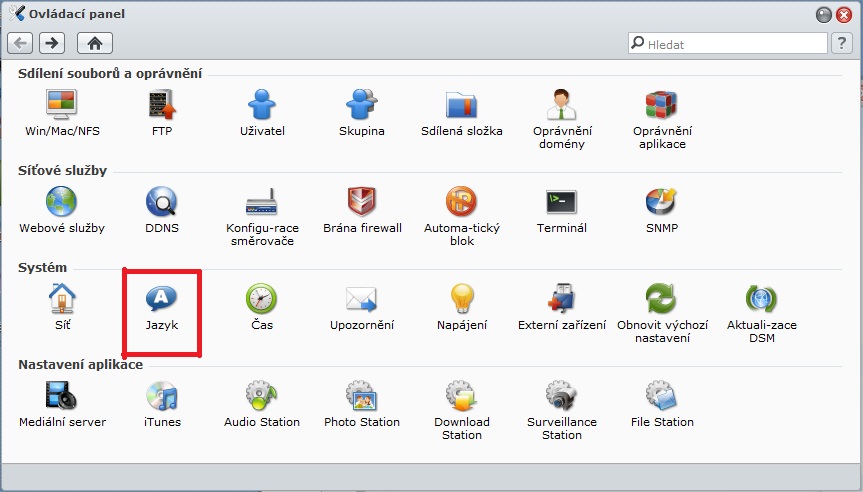Return to control panel home
This screenshot has height=492, width=863.
tap(95, 43)
